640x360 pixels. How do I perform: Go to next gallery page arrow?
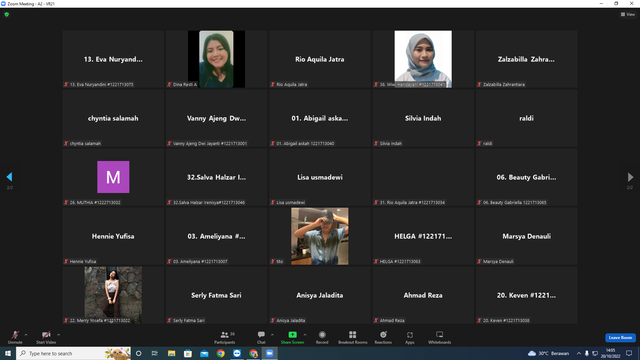coord(630,177)
